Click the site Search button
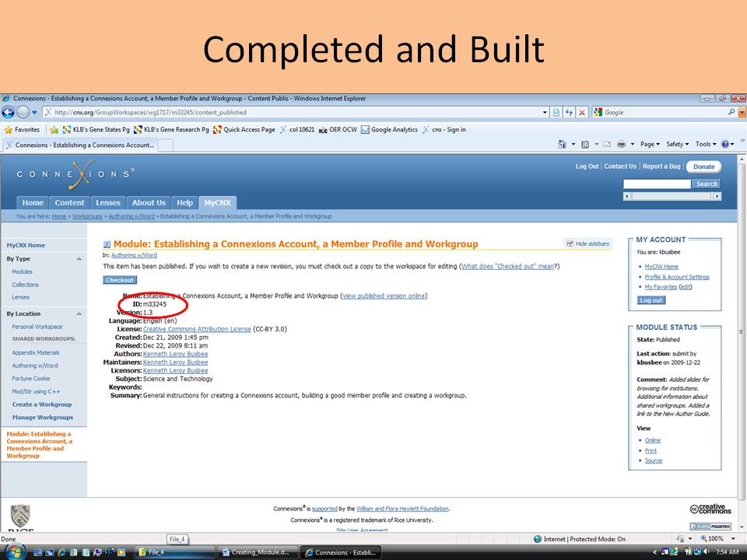 click(706, 184)
